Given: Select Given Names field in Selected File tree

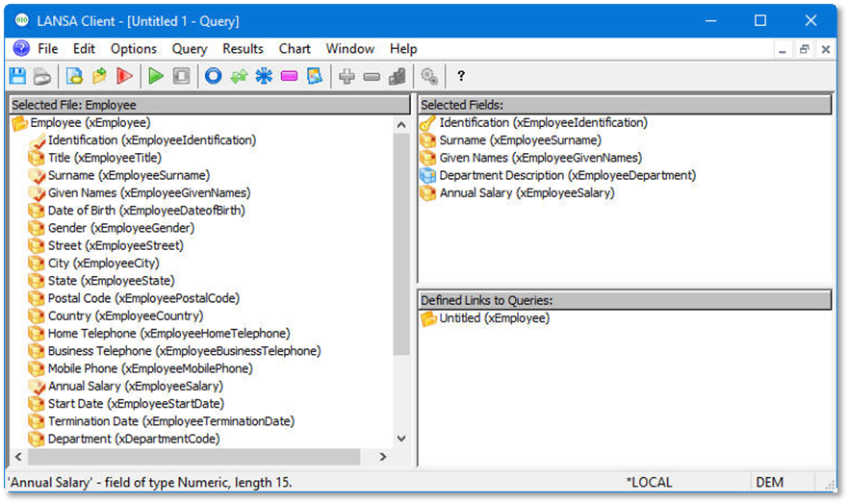Looking at the screenshot, I should point(149,193).
